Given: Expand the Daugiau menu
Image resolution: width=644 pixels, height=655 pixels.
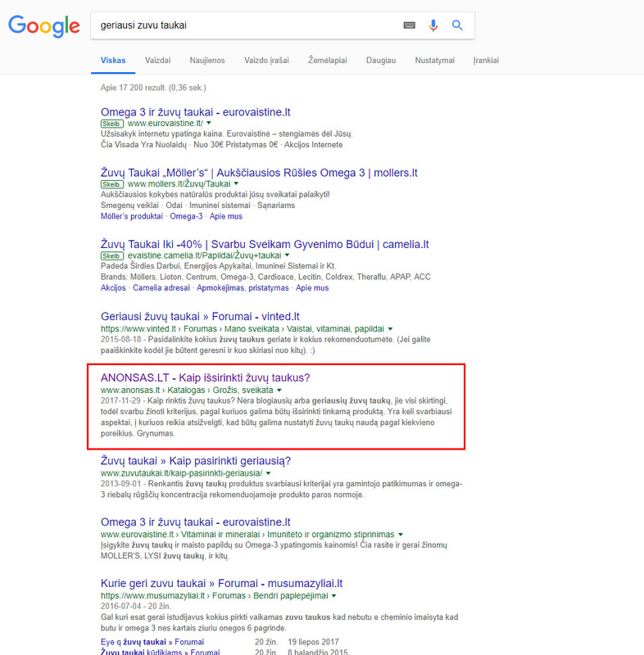Looking at the screenshot, I should [381, 60].
